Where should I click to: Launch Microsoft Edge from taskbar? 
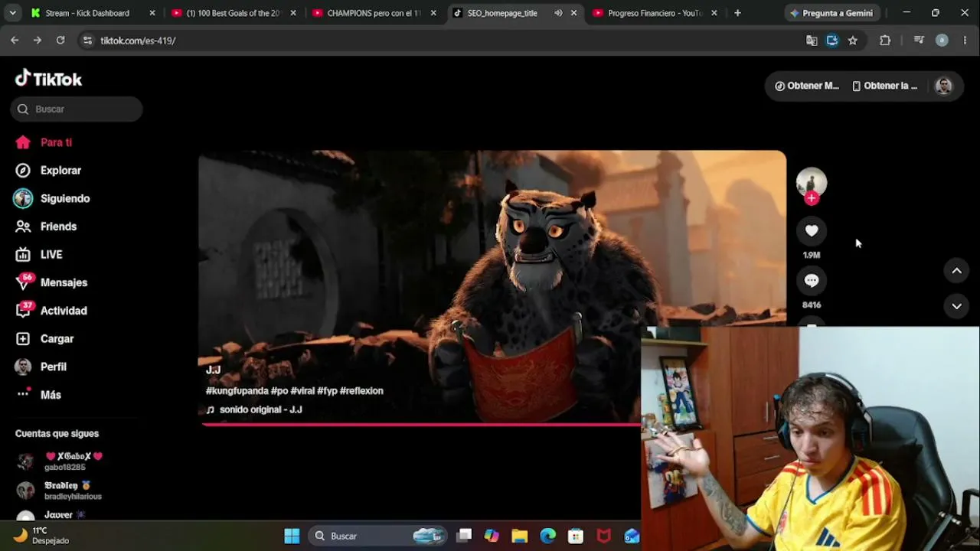[x=547, y=536]
